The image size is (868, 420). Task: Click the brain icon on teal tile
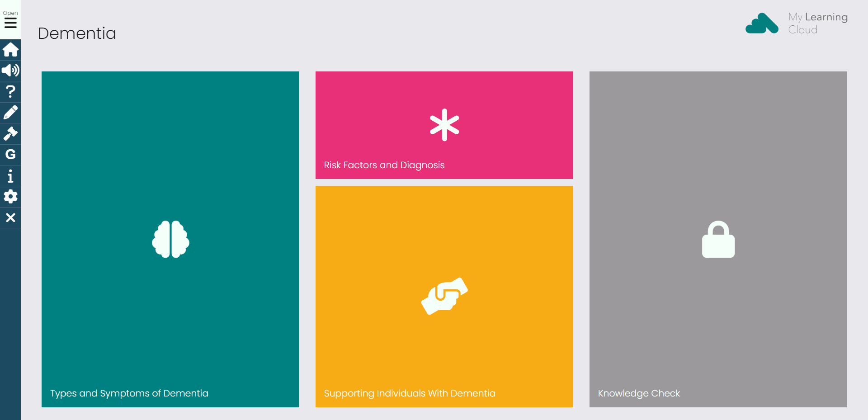(x=170, y=239)
